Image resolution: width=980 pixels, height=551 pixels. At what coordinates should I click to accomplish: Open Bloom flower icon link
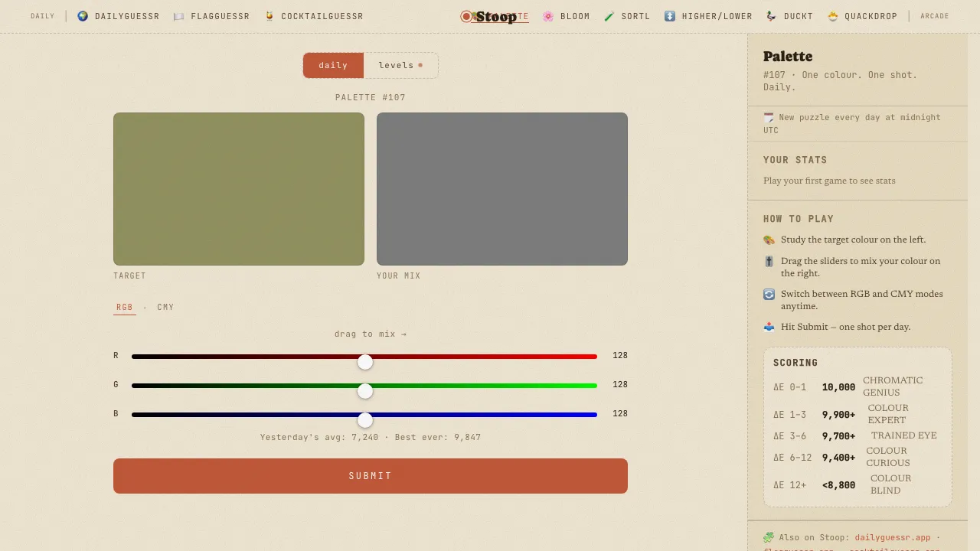pos(548,16)
